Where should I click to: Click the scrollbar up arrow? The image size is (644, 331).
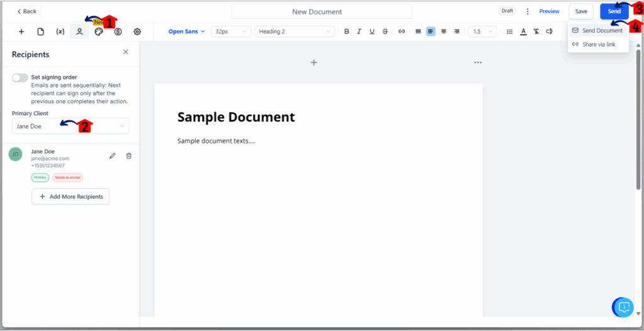coord(638,45)
